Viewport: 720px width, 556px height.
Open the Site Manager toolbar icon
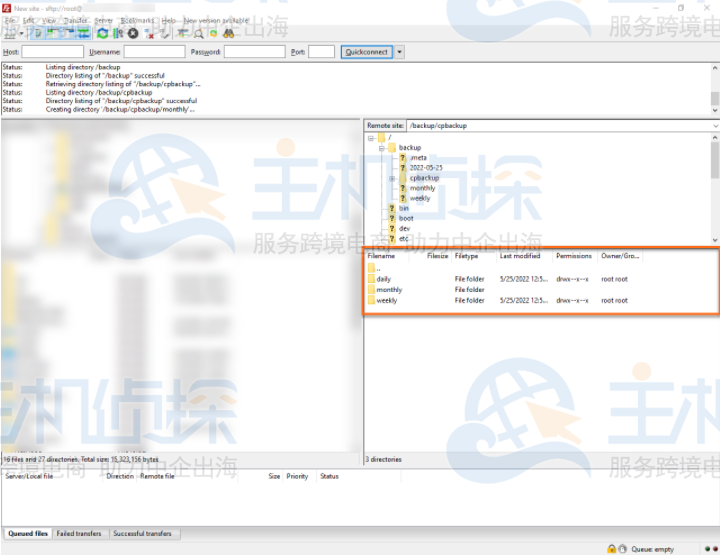coord(10,34)
